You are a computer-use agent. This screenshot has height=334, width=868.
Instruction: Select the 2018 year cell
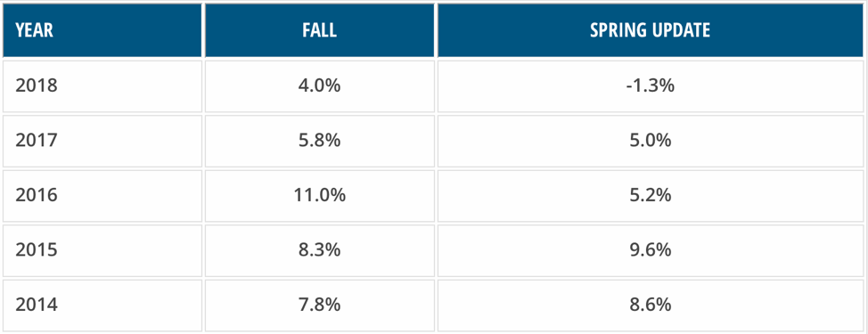pos(102,86)
